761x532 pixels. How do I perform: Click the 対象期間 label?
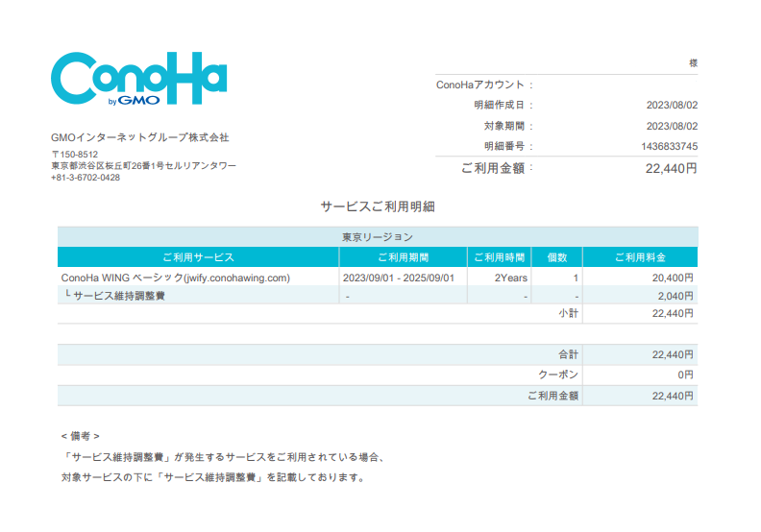pyautogui.click(x=504, y=126)
